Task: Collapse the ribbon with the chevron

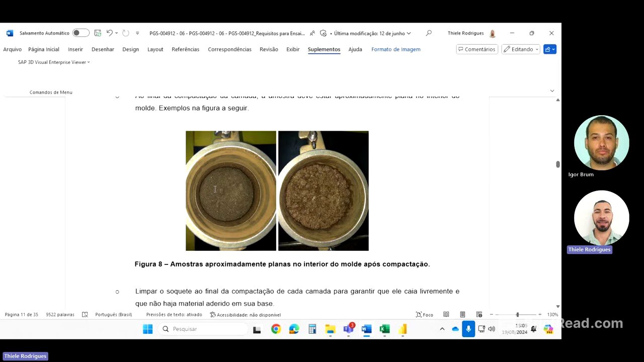Action: tap(552, 91)
